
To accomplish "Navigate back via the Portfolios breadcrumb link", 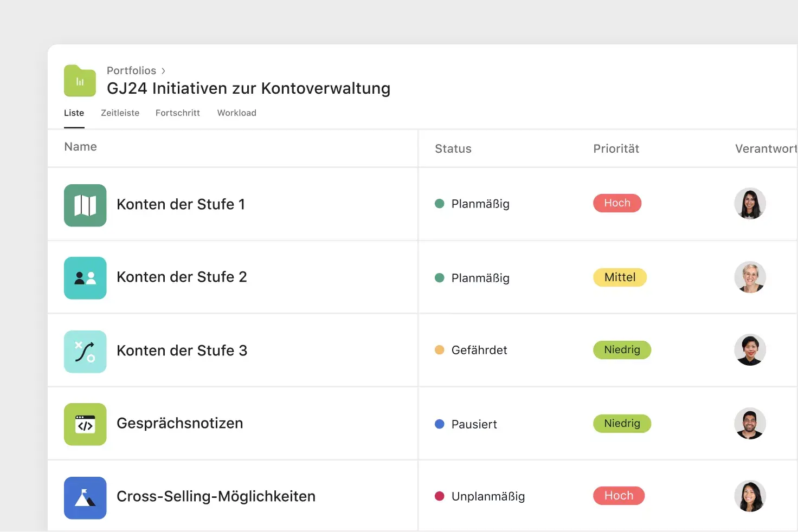I will [131, 70].
